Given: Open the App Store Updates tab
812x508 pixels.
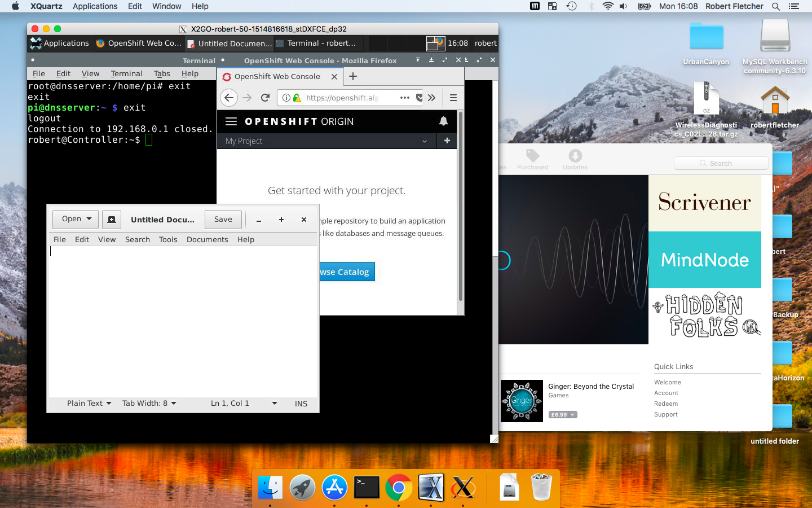Looking at the screenshot, I should coord(575,160).
